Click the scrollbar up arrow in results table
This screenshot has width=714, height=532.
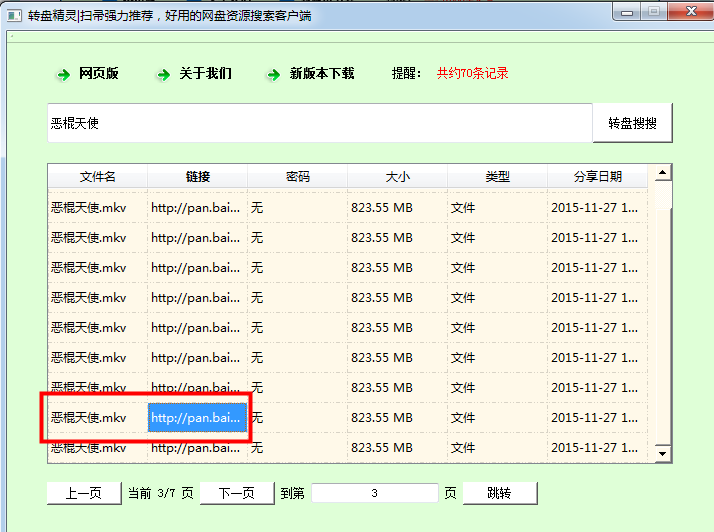[x=663, y=173]
